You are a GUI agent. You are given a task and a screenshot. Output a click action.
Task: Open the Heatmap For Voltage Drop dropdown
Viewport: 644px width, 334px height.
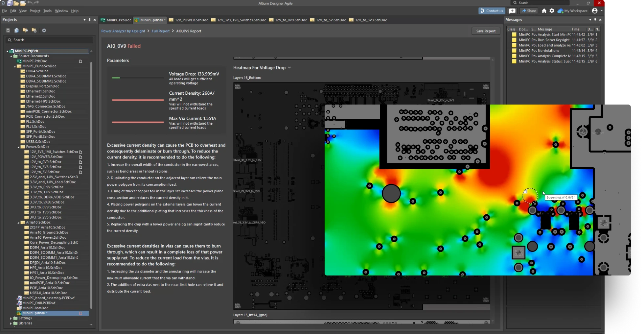(x=289, y=68)
